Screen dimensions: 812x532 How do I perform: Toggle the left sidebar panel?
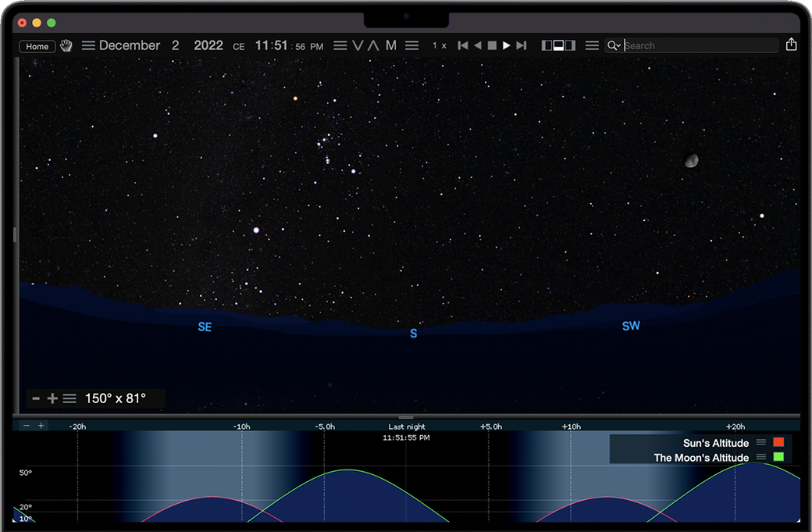(x=547, y=46)
